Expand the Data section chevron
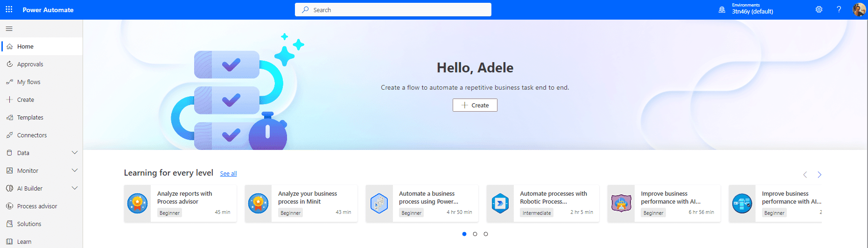The width and height of the screenshot is (868, 248). coord(75,153)
